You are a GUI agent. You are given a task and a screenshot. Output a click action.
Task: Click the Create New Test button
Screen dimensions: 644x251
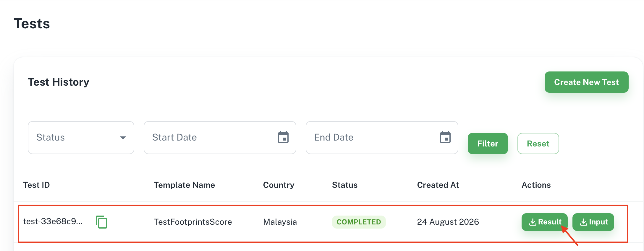(586, 82)
